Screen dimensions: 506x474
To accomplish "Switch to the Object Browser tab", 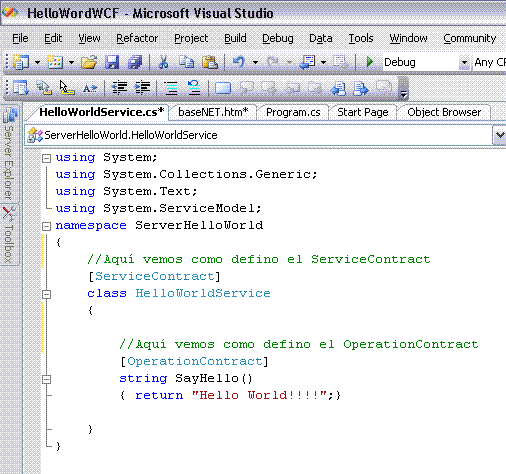I will pos(444,112).
